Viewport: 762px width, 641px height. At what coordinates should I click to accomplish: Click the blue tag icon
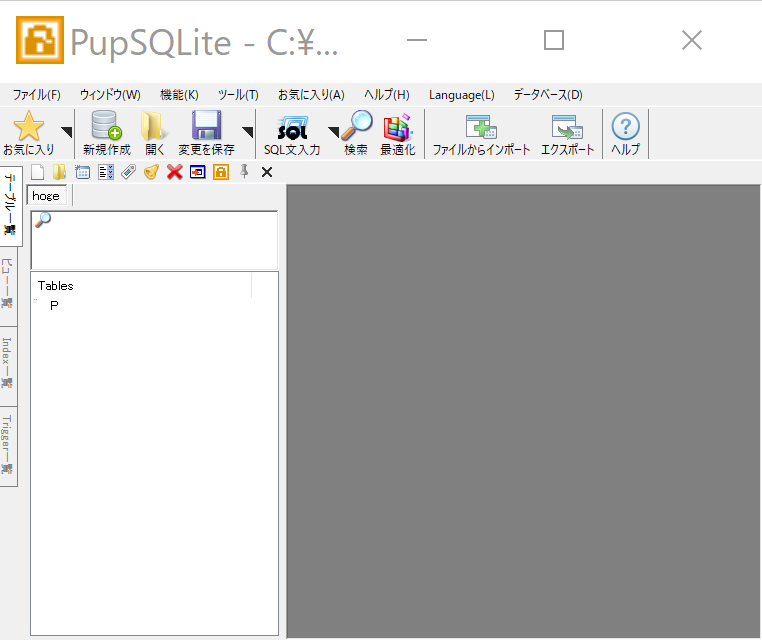click(128, 172)
